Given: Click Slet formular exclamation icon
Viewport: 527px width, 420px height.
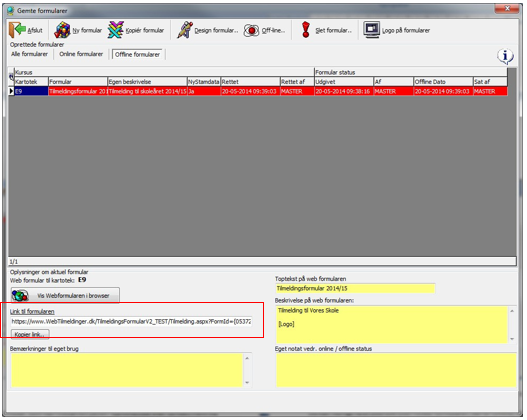Looking at the screenshot, I should click(x=306, y=30).
